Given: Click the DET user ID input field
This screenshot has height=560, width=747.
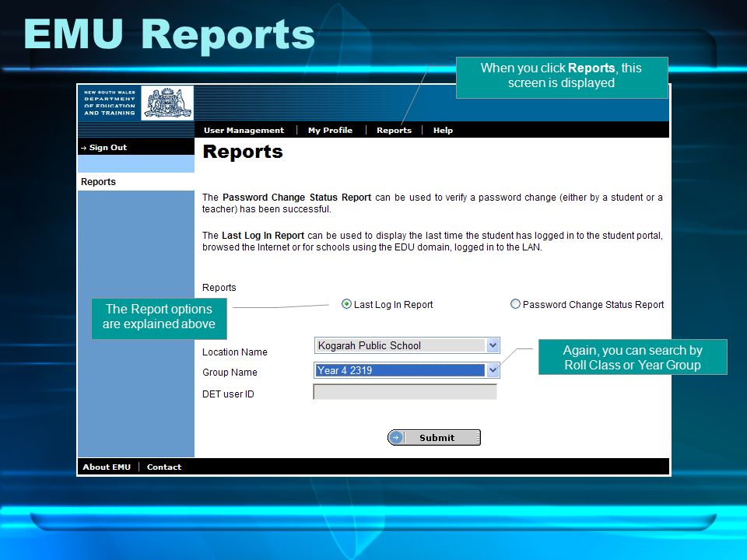Looking at the screenshot, I should point(405,392).
